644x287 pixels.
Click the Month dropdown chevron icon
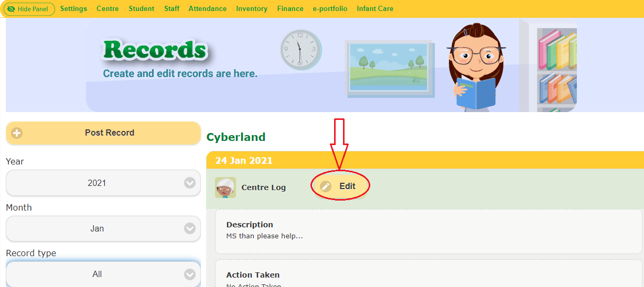tap(190, 228)
